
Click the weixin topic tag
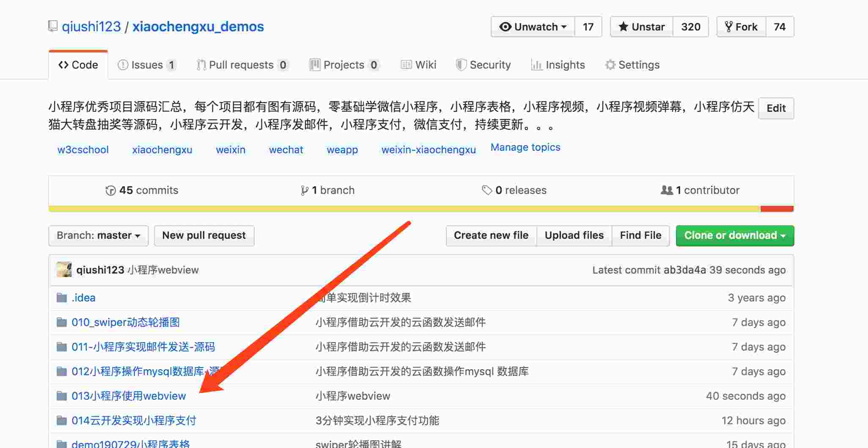[x=231, y=150]
